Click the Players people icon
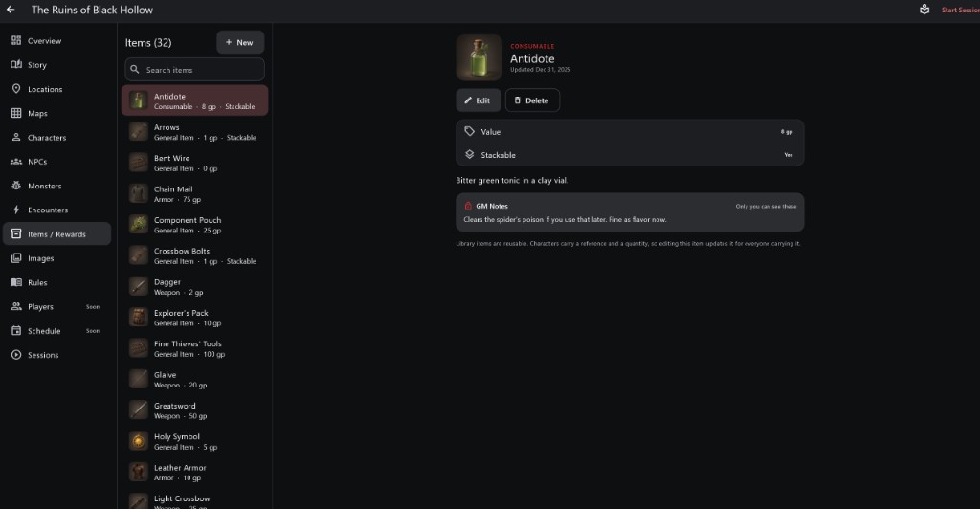The width and height of the screenshot is (980, 509). pos(16,307)
